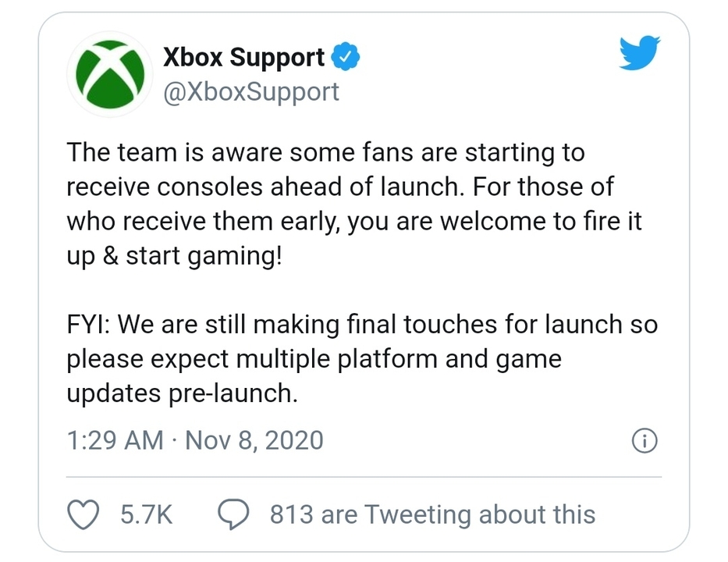Click the first paragraph about early consoles
This screenshot has width=728, height=562.
point(354,205)
